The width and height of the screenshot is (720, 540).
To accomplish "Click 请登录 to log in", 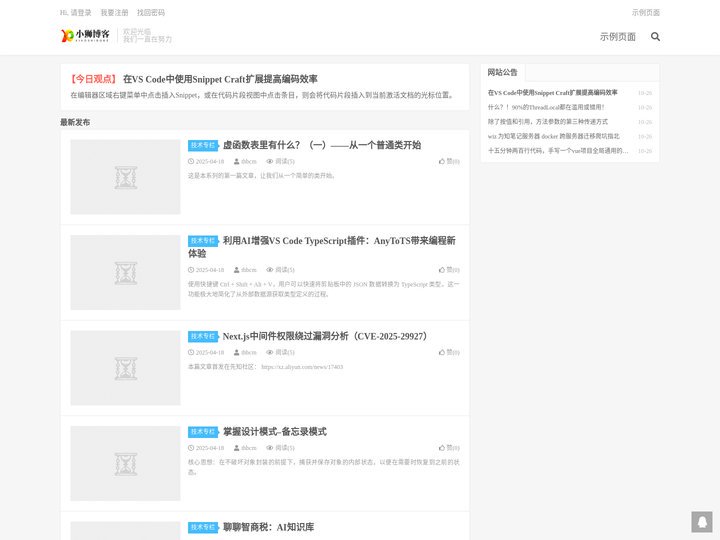I will click(x=81, y=12).
